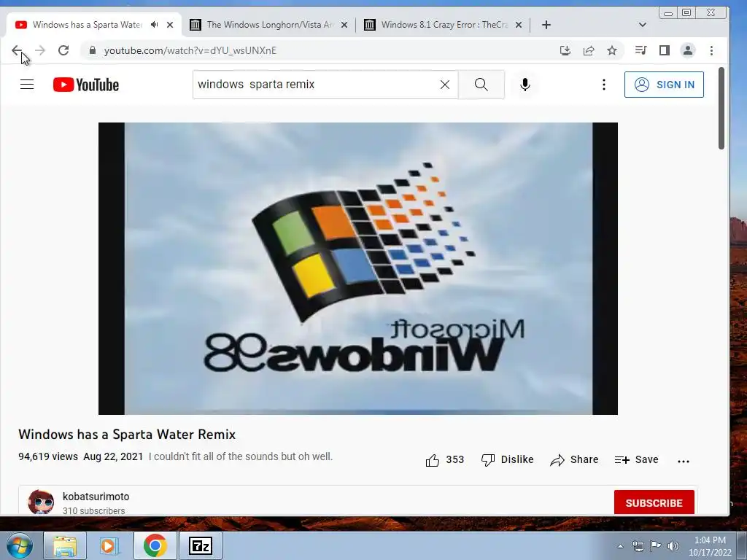This screenshot has width=747, height=560.
Task: Open Windows Media Player from taskbar
Action: pos(109,545)
